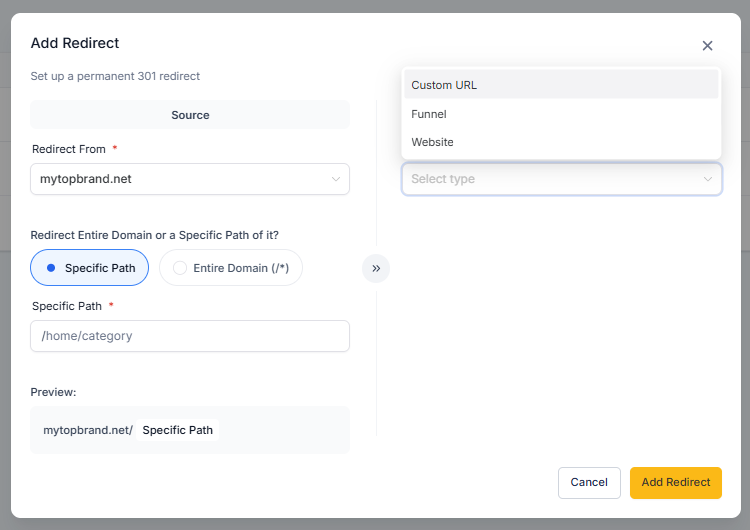Screen dimensions: 750x530
Task: Click the chevron in Redirect From field
Action: (x=335, y=180)
